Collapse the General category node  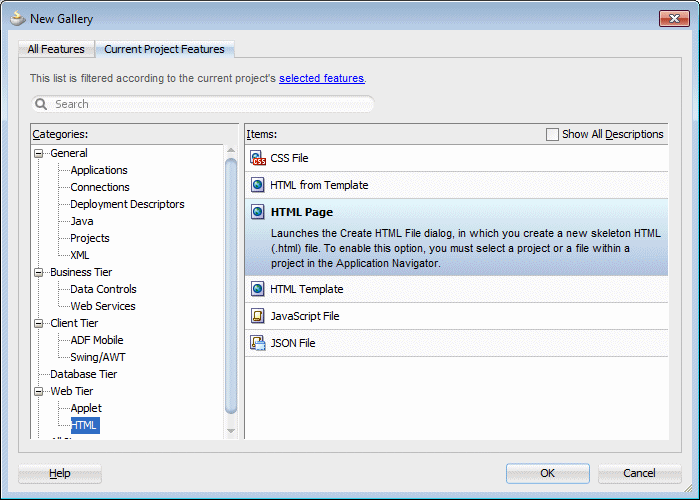coord(39,153)
